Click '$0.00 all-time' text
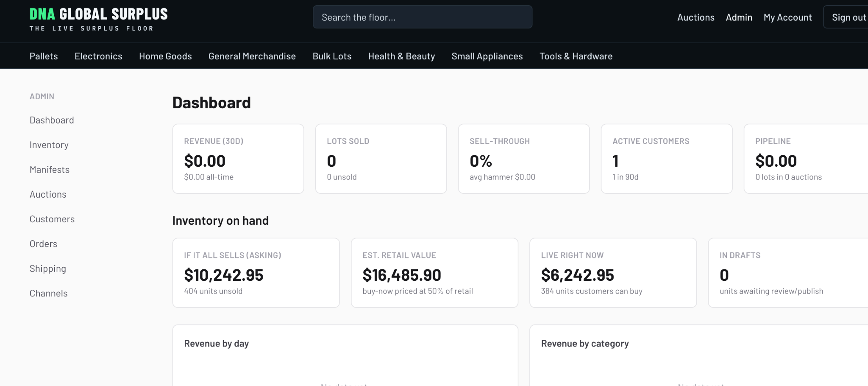This screenshot has width=868, height=386. (209, 177)
